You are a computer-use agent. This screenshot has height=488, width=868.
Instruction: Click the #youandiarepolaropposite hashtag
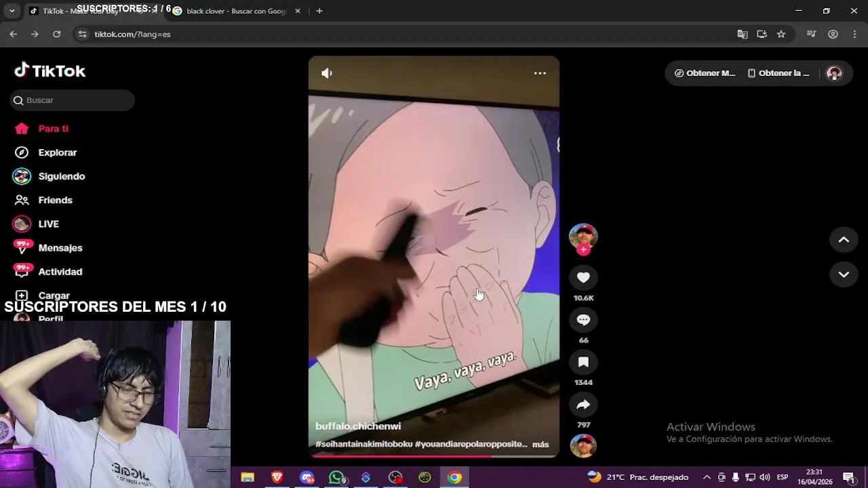coord(471,444)
